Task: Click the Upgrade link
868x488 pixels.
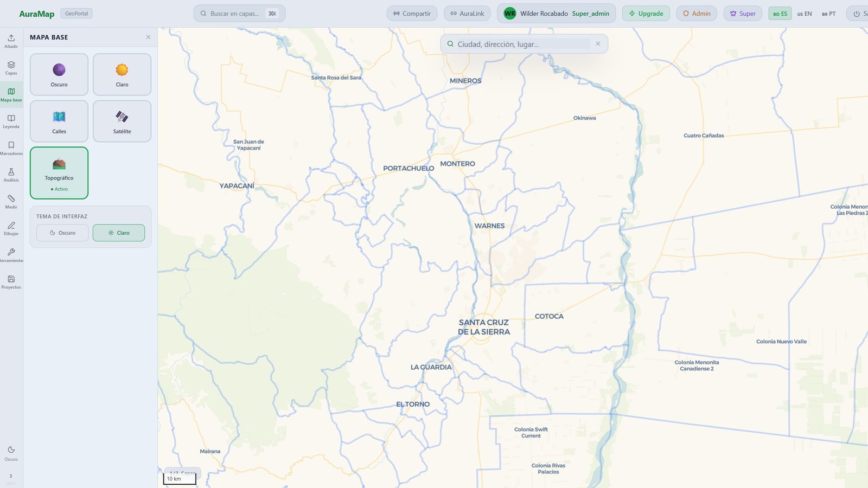Action: pyautogui.click(x=646, y=14)
